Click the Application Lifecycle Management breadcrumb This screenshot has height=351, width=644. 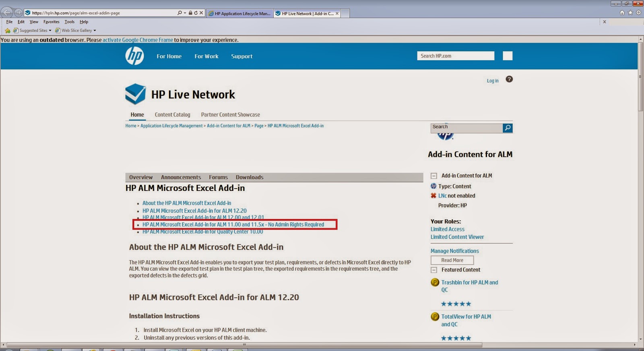[x=171, y=126]
